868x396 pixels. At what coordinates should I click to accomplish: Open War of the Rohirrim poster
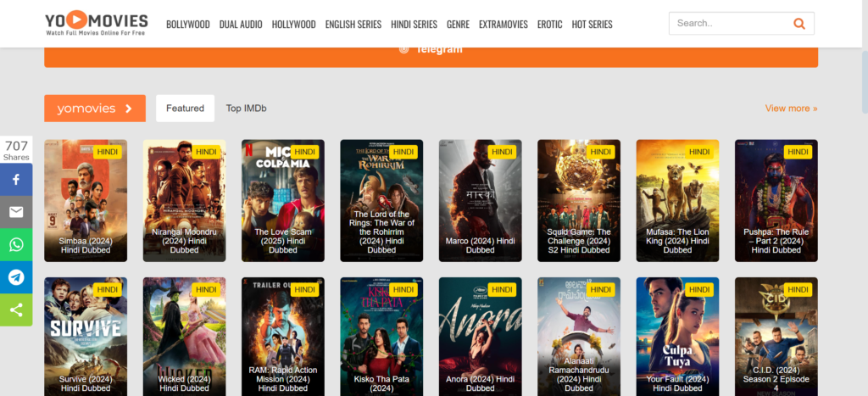[381, 200]
